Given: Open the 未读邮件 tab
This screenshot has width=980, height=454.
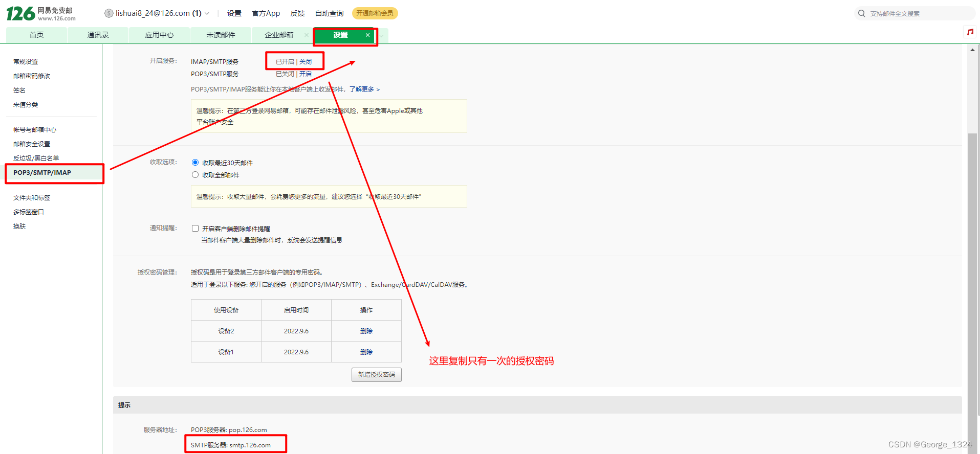Looking at the screenshot, I should [x=221, y=35].
